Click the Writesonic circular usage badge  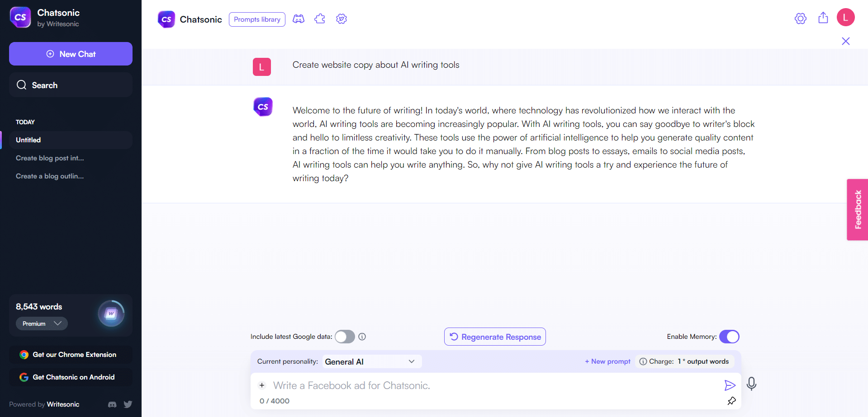coord(111,314)
